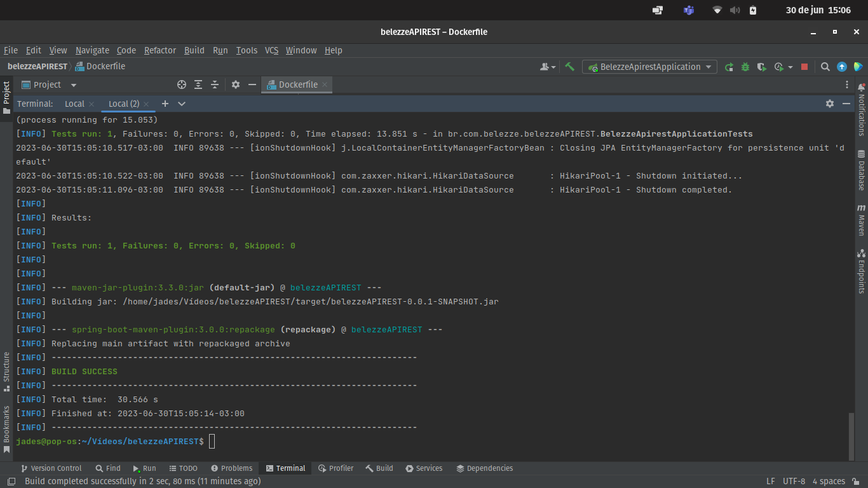The height and width of the screenshot is (488, 868).
Task: Run with Coverage shield icon
Action: 761,67
